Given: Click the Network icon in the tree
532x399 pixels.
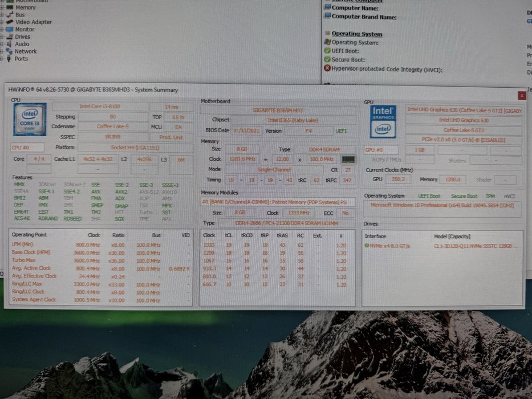Looking at the screenshot, I should click(x=9, y=51).
